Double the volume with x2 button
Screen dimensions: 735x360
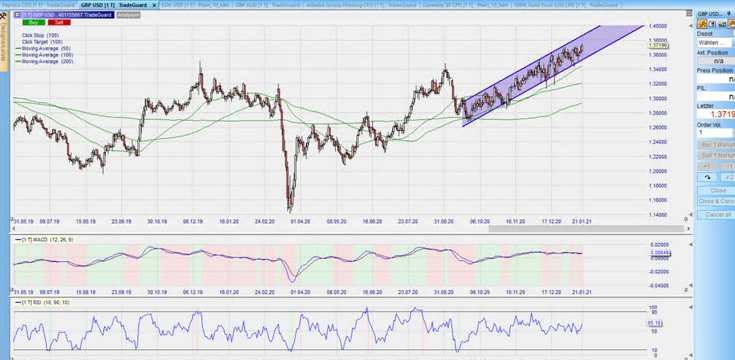728,177
